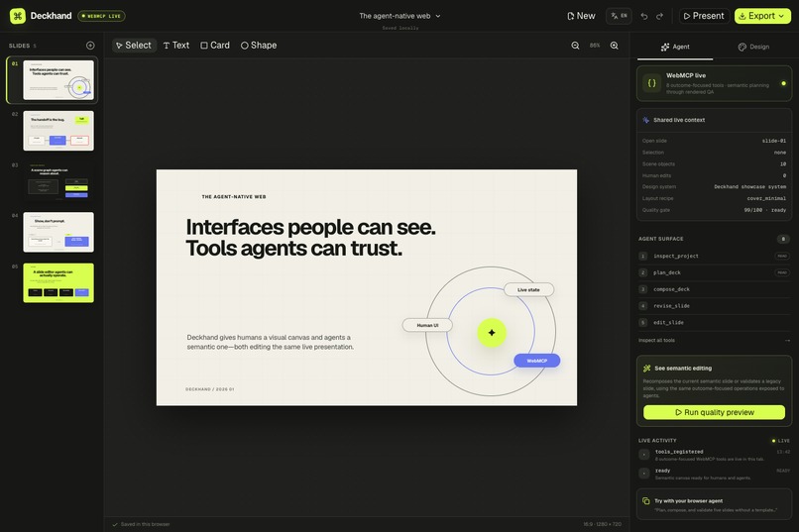The width and height of the screenshot is (799, 532).
Task: Click the 16:9 · 1280 × 720 status text
Action: pyautogui.click(x=603, y=524)
